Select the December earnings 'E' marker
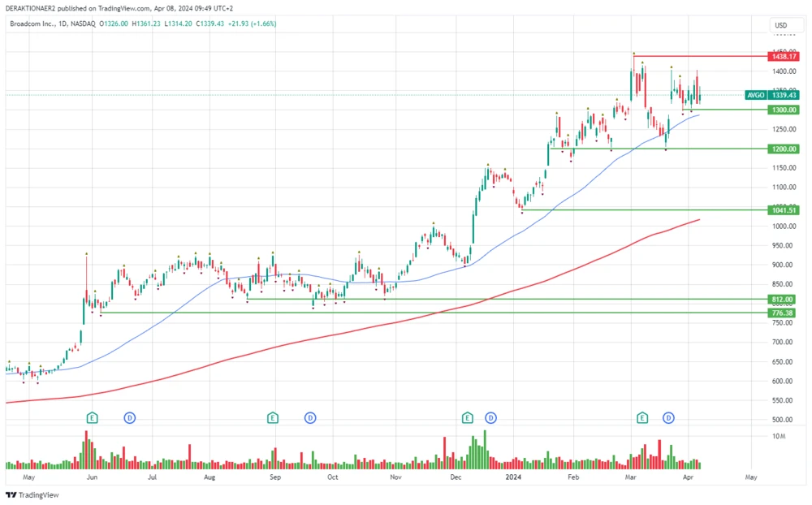 [467, 417]
